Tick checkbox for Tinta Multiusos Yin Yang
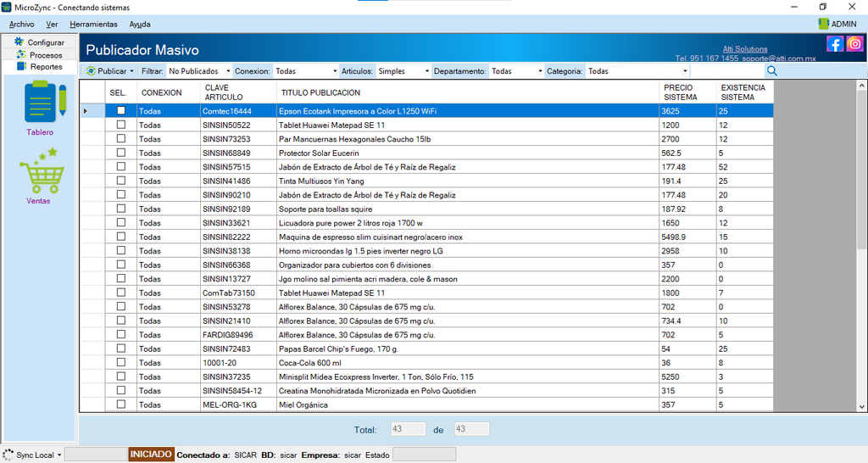 tap(120, 181)
